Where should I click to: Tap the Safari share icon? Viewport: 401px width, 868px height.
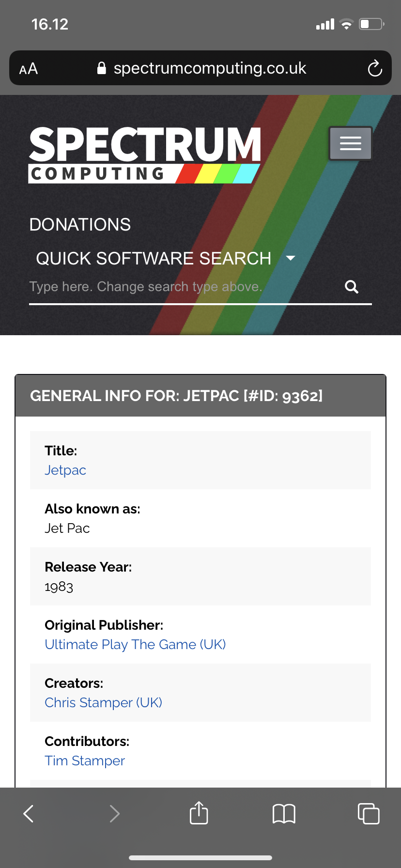click(199, 812)
